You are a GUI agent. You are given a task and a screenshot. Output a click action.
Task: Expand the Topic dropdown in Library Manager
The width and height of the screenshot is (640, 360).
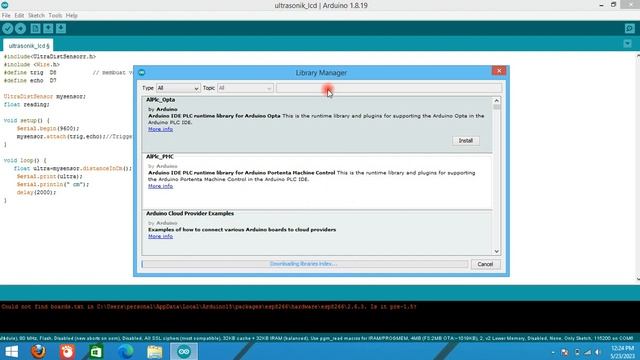pyautogui.click(x=245, y=88)
